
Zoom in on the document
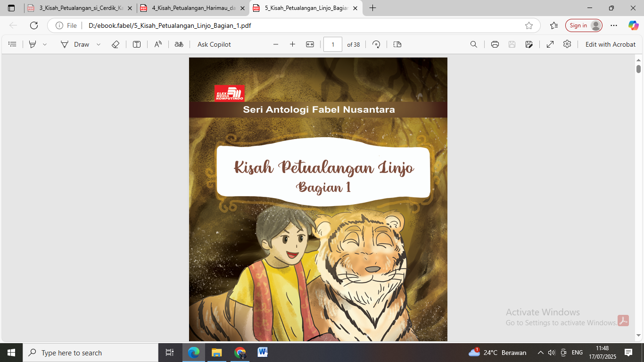pyautogui.click(x=292, y=44)
